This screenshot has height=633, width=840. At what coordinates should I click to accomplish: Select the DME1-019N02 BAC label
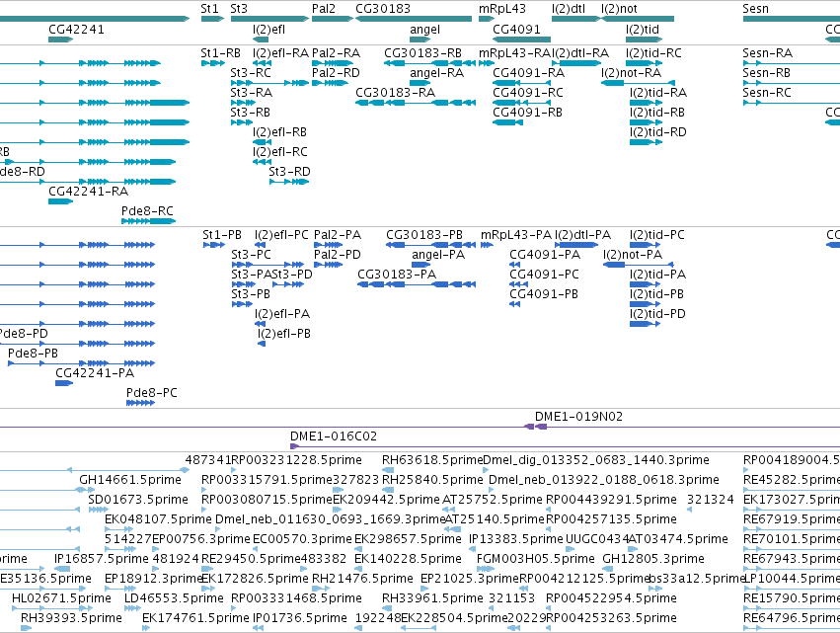pos(578,417)
